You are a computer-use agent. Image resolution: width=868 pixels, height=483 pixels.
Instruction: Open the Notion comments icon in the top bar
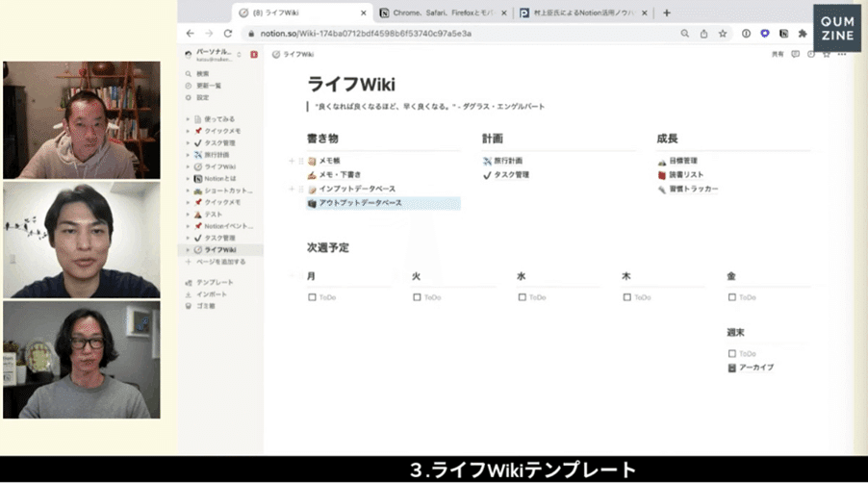pos(796,54)
